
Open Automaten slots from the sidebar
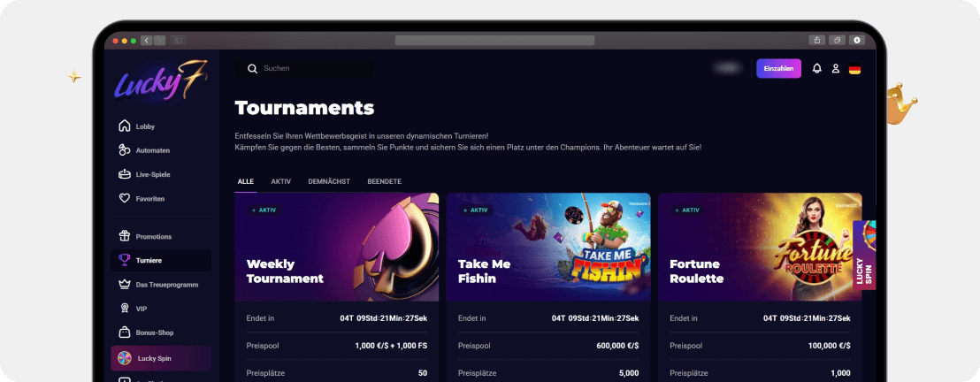click(125, 150)
